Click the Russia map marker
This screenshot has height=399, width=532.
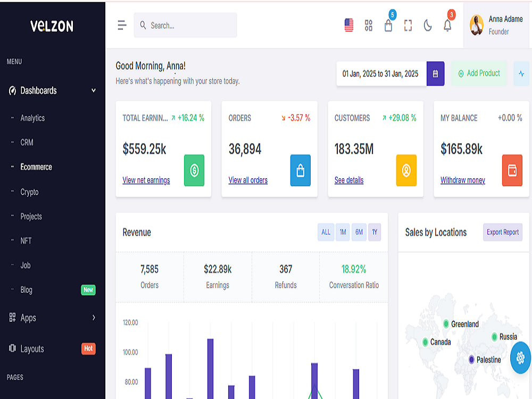(x=494, y=337)
